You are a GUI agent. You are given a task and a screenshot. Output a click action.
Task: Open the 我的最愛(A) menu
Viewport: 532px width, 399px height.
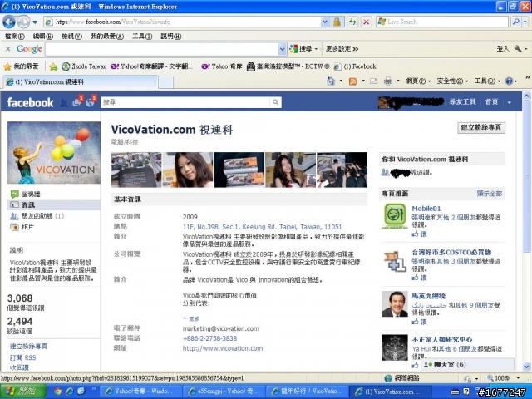(x=107, y=37)
